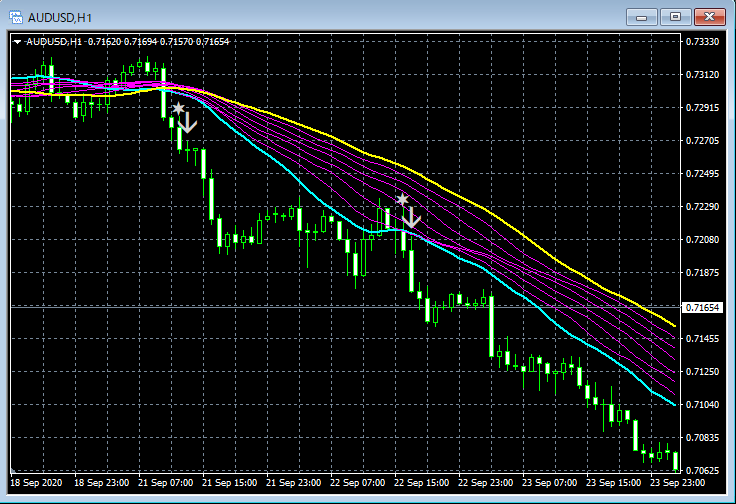
Task: Click the 0.71875 price scale label
Action: (x=702, y=273)
